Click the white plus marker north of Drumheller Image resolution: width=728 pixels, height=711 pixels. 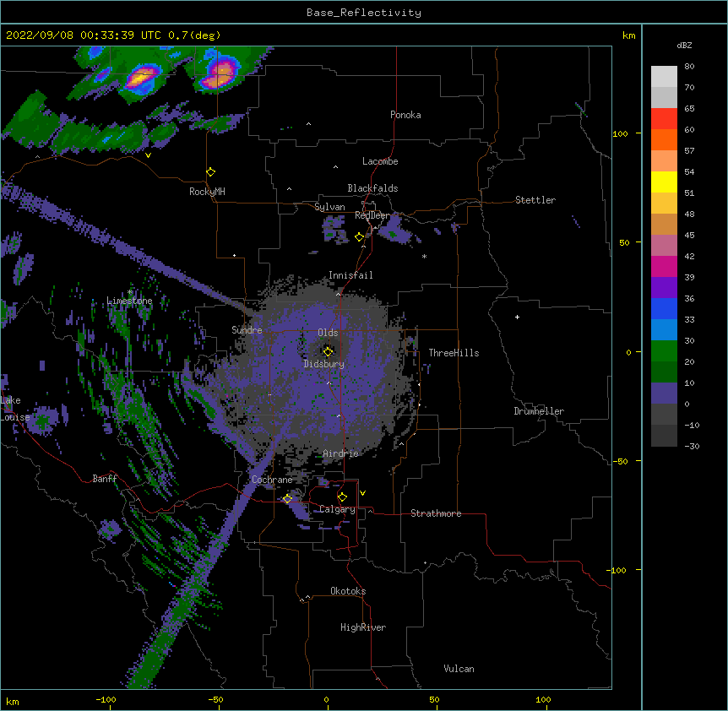click(x=517, y=317)
